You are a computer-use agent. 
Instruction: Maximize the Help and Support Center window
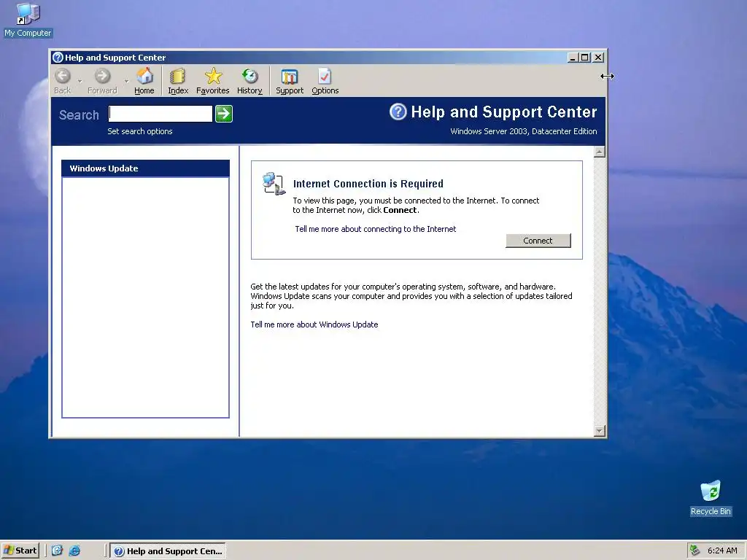pyautogui.click(x=585, y=58)
